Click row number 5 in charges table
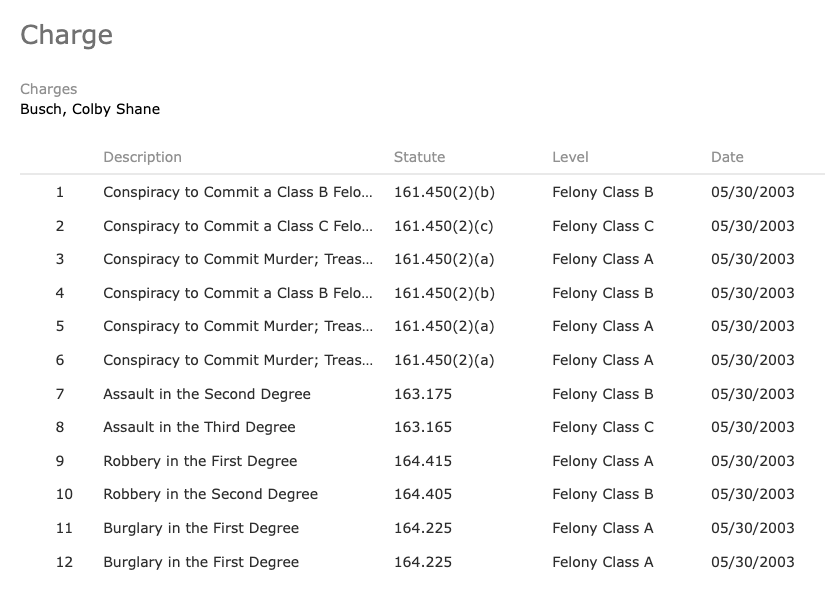 [60, 326]
